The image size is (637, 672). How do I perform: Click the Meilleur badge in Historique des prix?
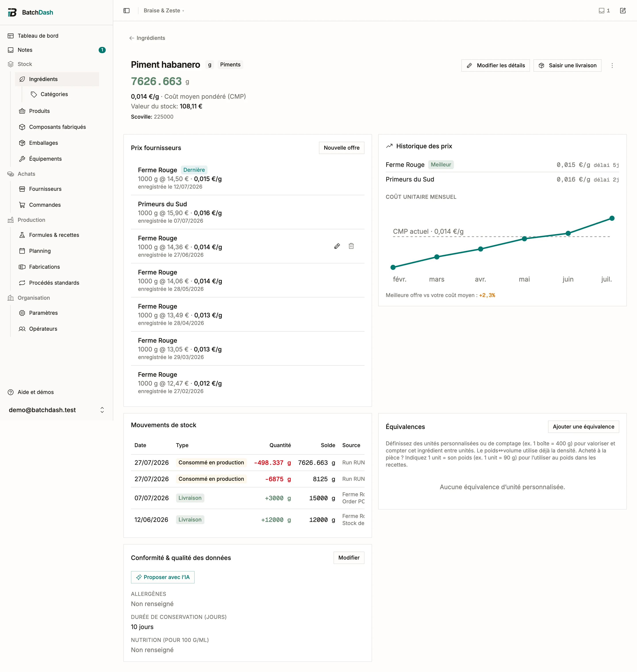(441, 165)
